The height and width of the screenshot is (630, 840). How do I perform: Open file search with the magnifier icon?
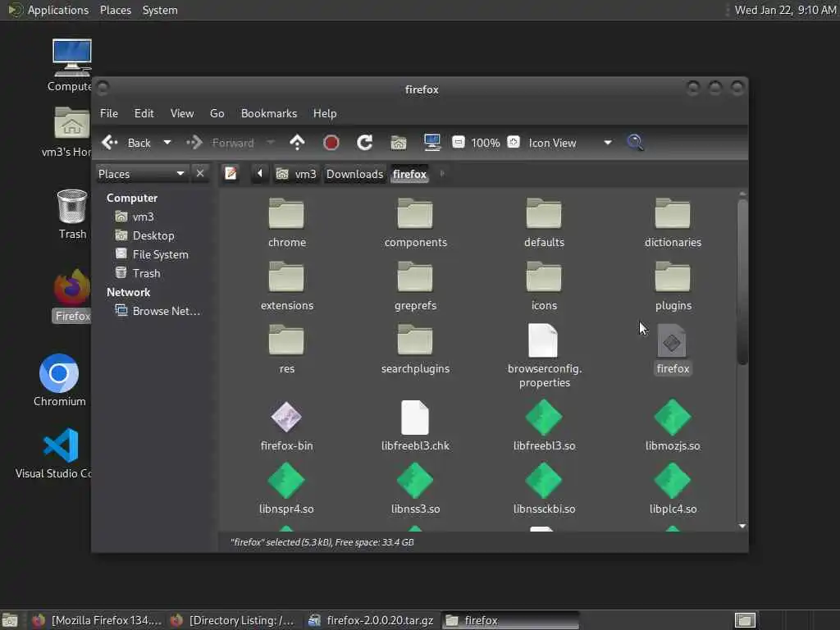[635, 143]
